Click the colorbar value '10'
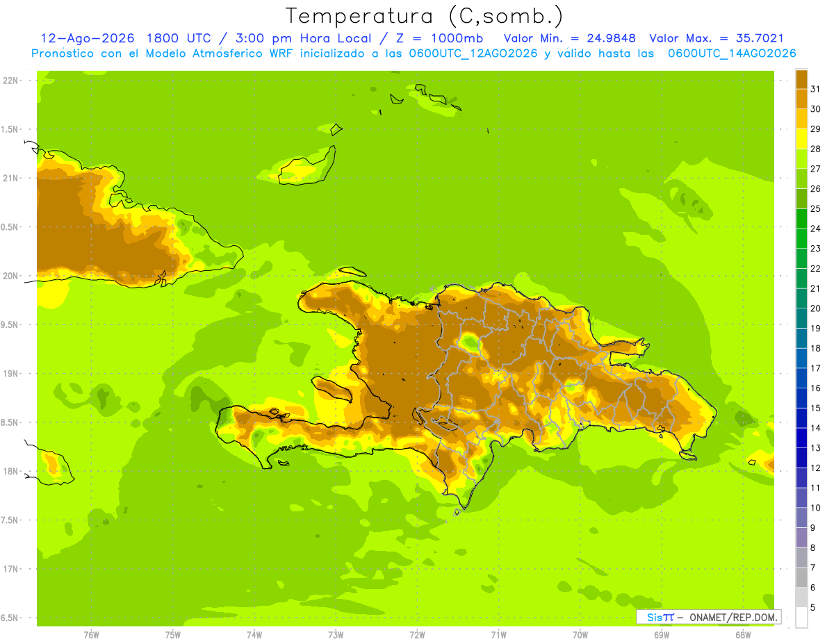Viewport: 834px width, 644px height. [x=815, y=508]
